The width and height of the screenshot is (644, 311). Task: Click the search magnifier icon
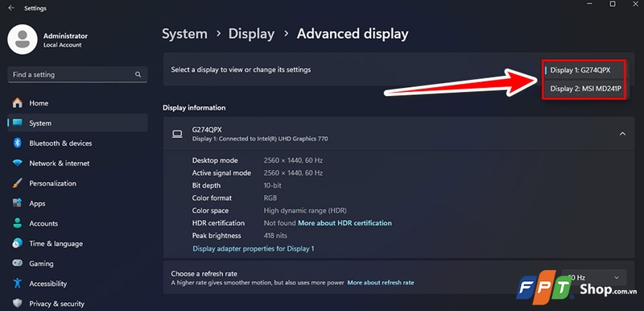(x=138, y=75)
